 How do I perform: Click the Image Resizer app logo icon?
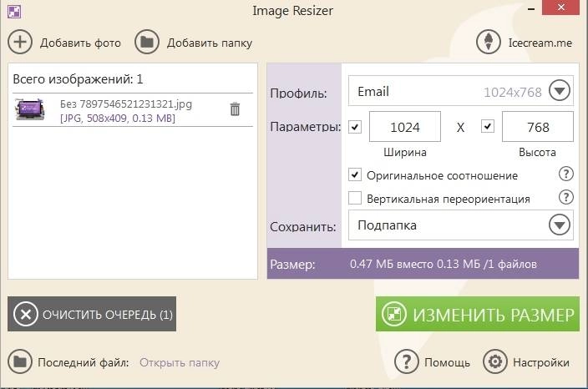tap(14, 11)
